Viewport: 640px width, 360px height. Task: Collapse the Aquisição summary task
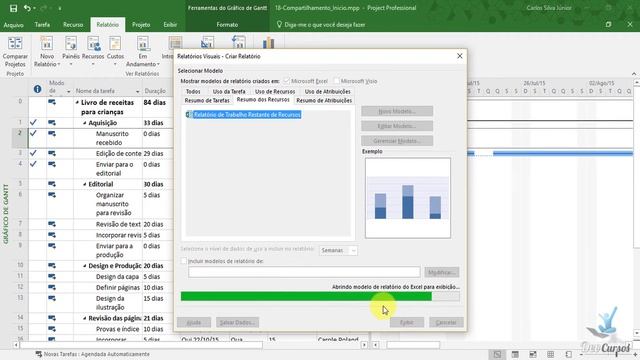coord(84,123)
